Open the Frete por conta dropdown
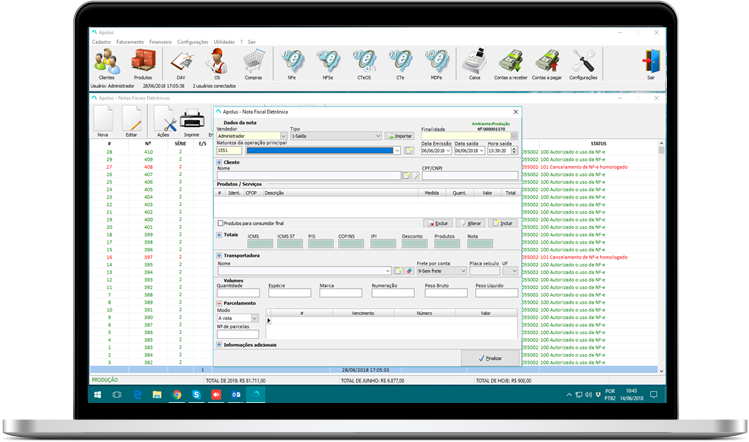749x442 pixels. coord(441,271)
